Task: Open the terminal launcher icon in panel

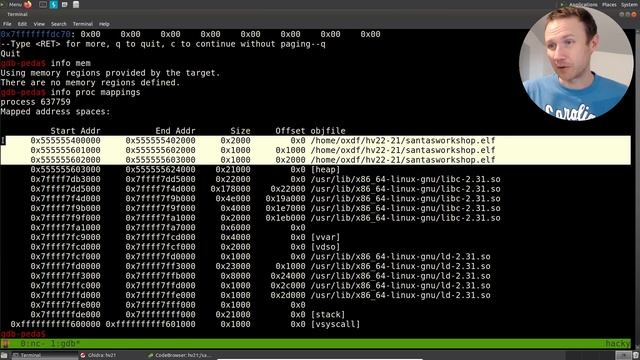Action: (x=43, y=4)
